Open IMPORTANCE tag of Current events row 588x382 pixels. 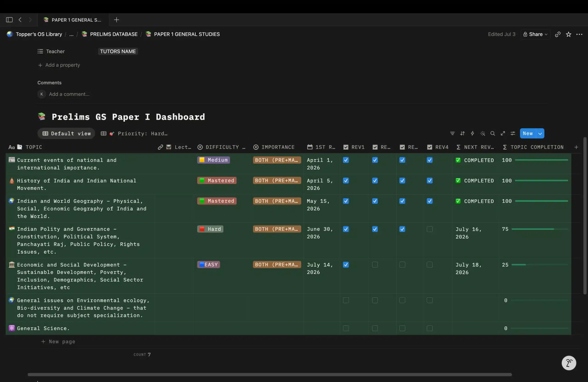tap(277, 160)
